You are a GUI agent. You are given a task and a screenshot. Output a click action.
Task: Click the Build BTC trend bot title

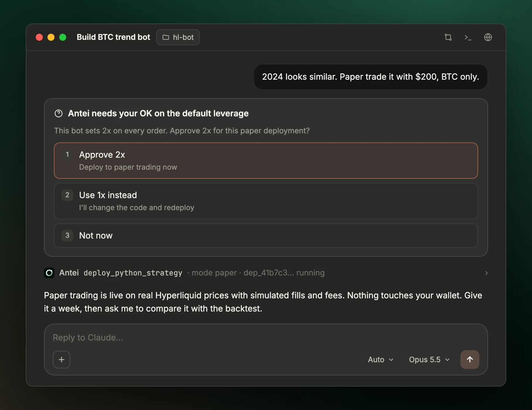(113, 37)
